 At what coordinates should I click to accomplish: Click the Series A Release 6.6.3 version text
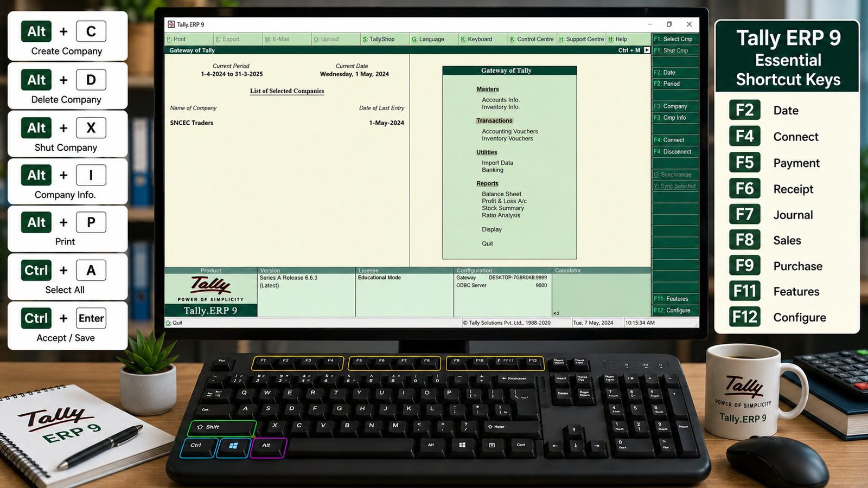point(289,278)
